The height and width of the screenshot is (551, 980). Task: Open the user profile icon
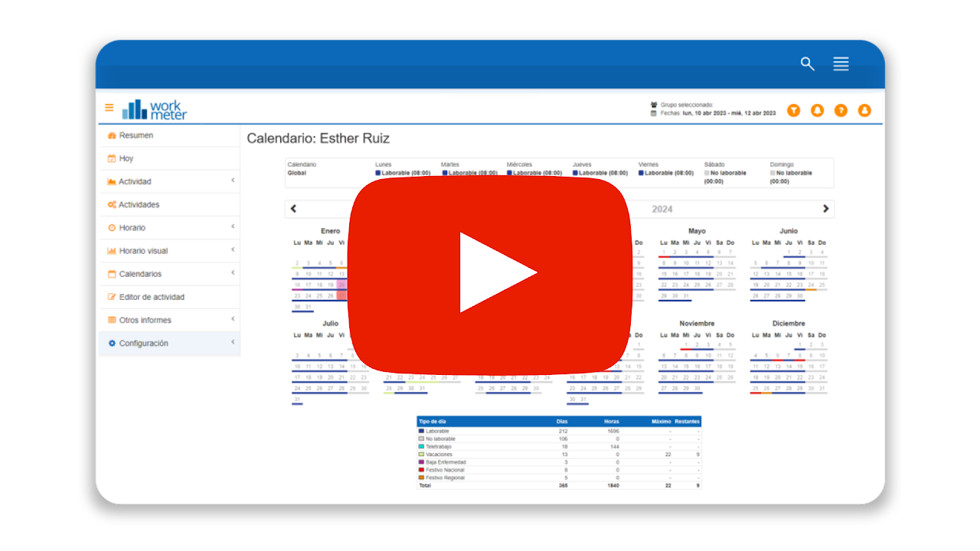click(x=864, y=110)
